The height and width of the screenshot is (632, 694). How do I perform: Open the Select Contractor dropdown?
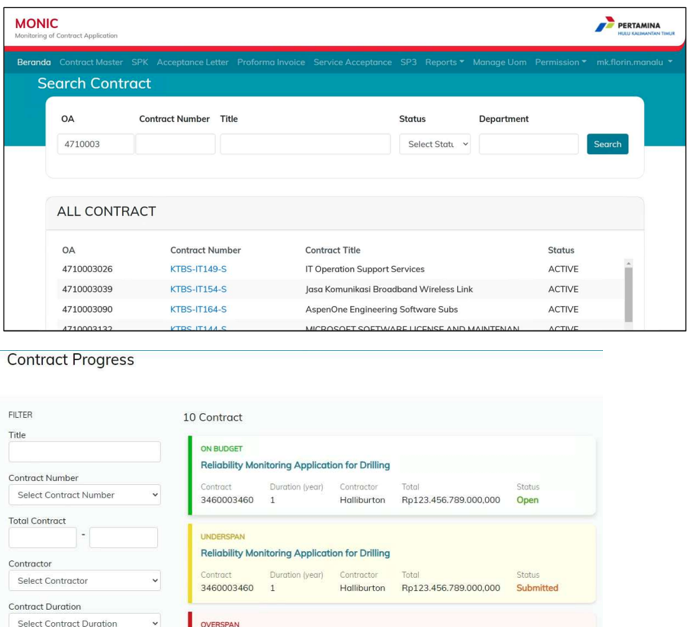tap(84, 581)
